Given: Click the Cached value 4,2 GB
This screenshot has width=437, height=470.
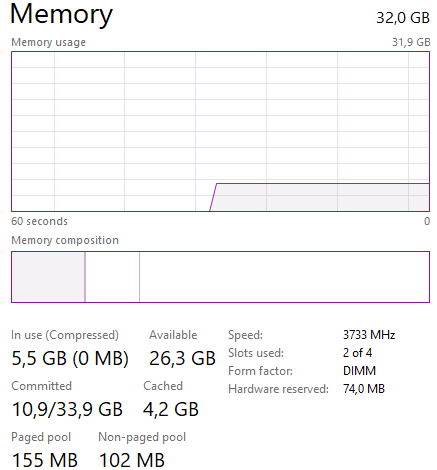Looking at the screenshot, I should pos(171,409).
